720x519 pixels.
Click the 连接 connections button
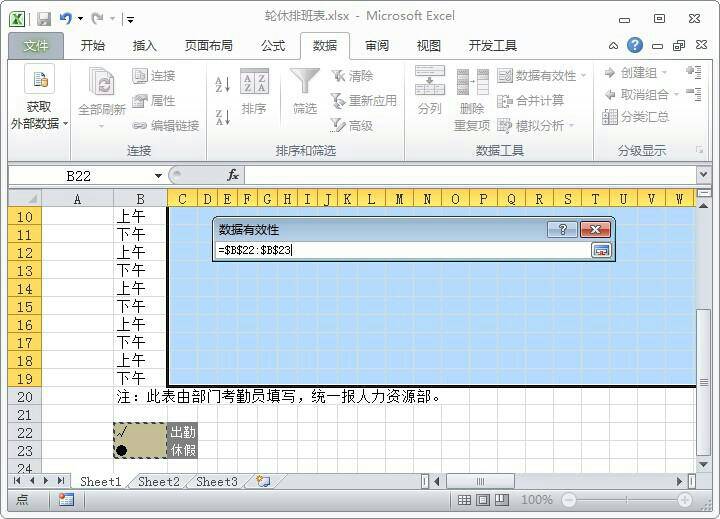(154, 76)
